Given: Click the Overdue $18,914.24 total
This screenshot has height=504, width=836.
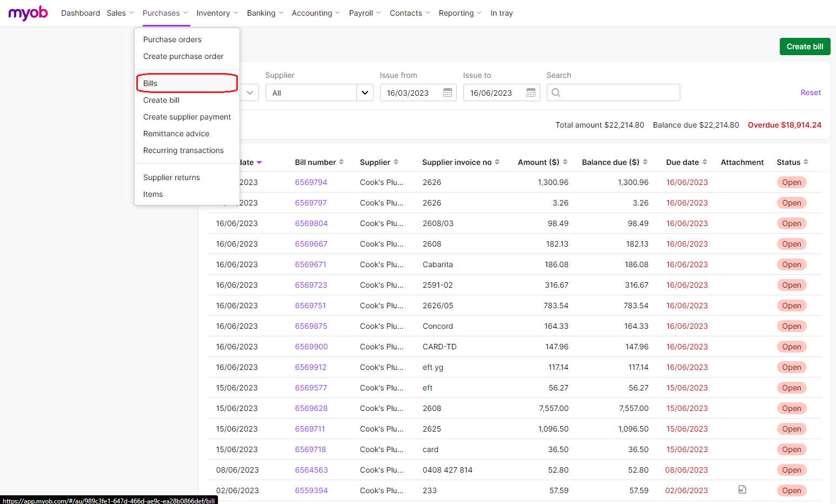Looking at the screenshot, I should [x=785, y=125].
